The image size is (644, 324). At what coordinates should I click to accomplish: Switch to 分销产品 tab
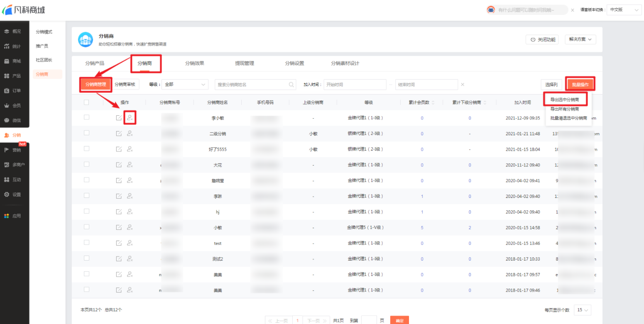95,63
